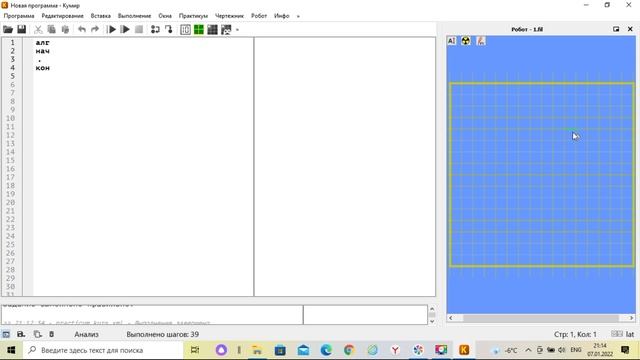Place cursor on line 'кон' in editor
640x360 pixels.
(42, 68)
